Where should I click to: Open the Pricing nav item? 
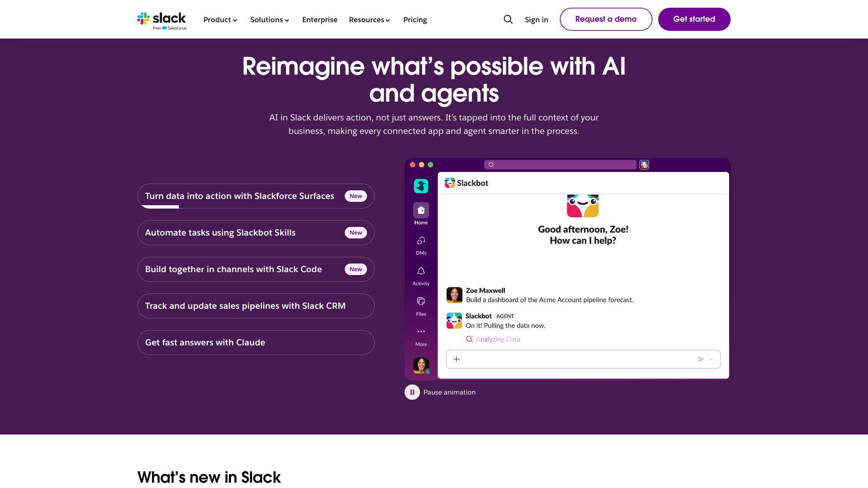click(415, 20)
